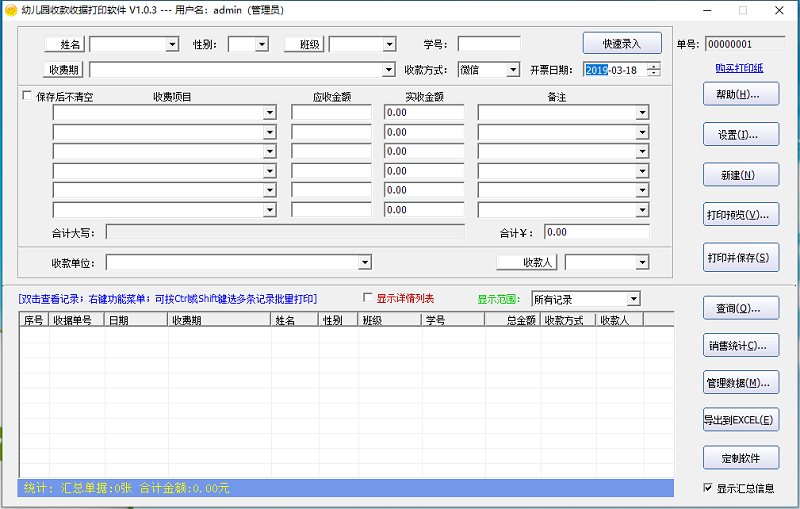The height and width of the screenshot is (509, 800).
Task: Click the 班级 label button
Action: coord(304,44)
